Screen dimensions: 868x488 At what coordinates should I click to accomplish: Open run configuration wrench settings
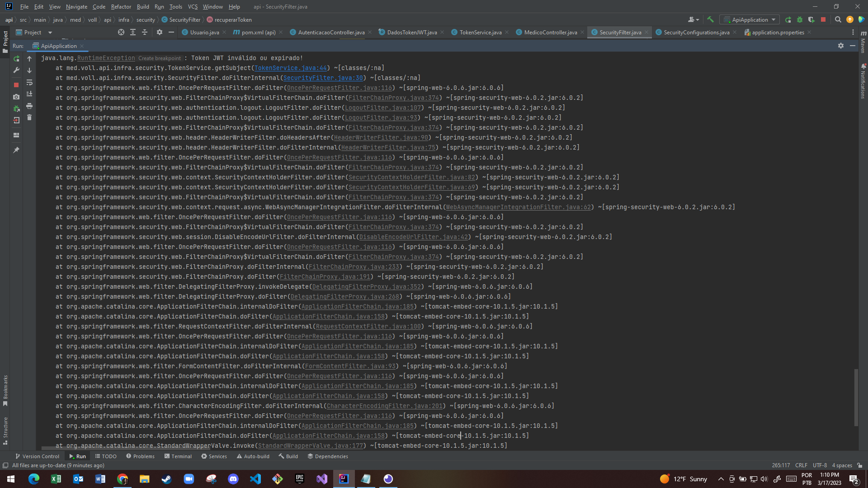(16, 70)
